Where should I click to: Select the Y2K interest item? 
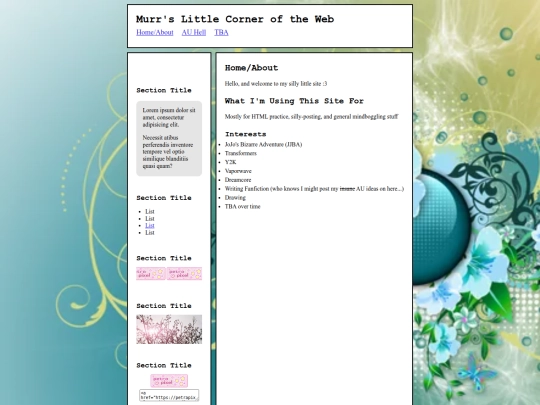tap(230, 162)
